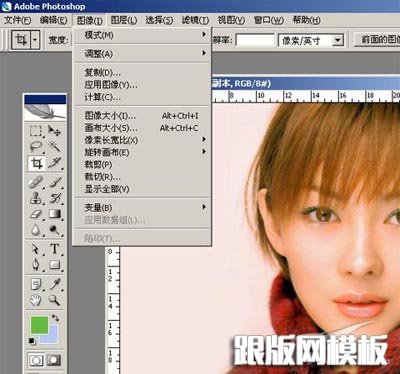
Task: Swap foreground and background colors
Action: click(56, 318)
